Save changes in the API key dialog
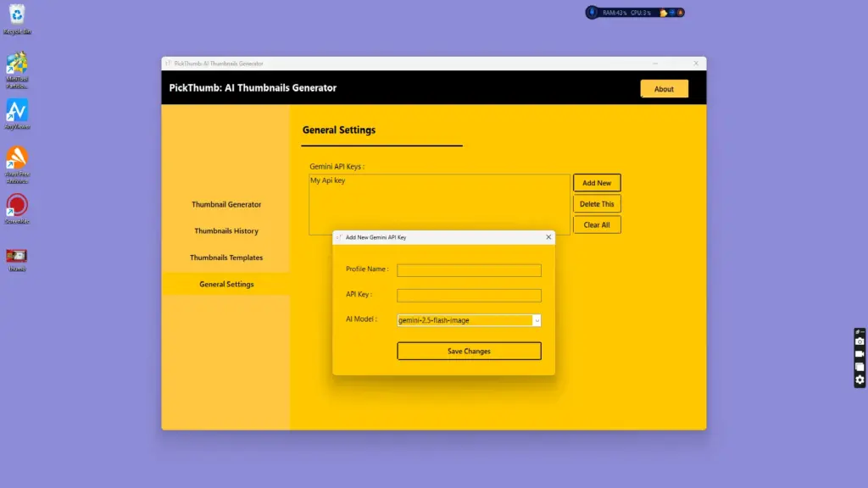The height and width of the screenshot is (488, 868). (x=469, y=350)
